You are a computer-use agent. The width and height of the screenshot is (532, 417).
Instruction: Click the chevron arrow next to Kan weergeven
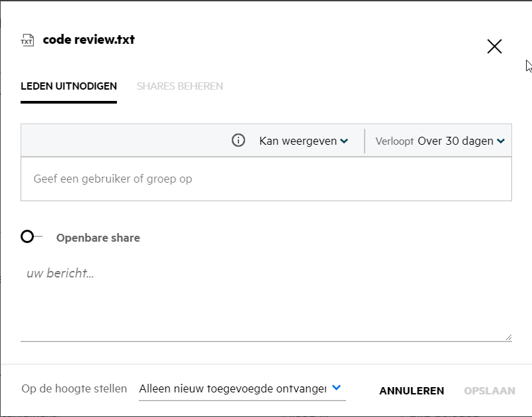[344, 141]
